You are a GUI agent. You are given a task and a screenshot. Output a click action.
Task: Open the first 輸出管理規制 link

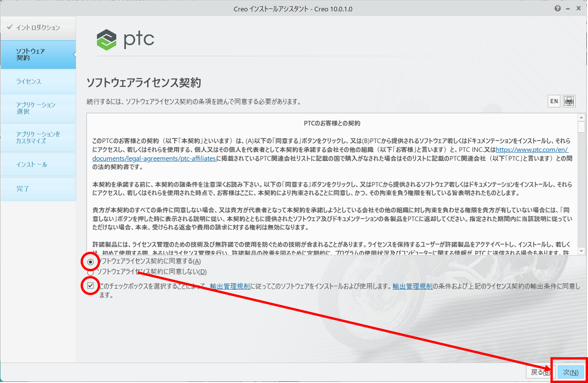(x=230, y=286)
